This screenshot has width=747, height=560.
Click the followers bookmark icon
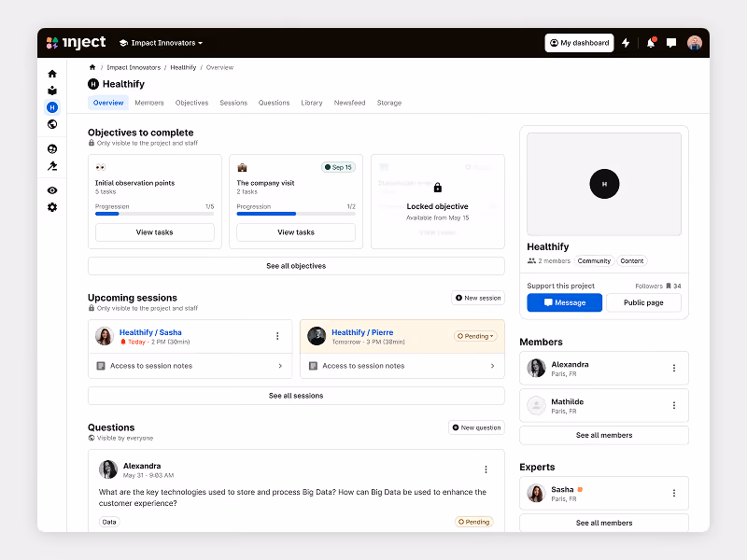click(669, 286)
